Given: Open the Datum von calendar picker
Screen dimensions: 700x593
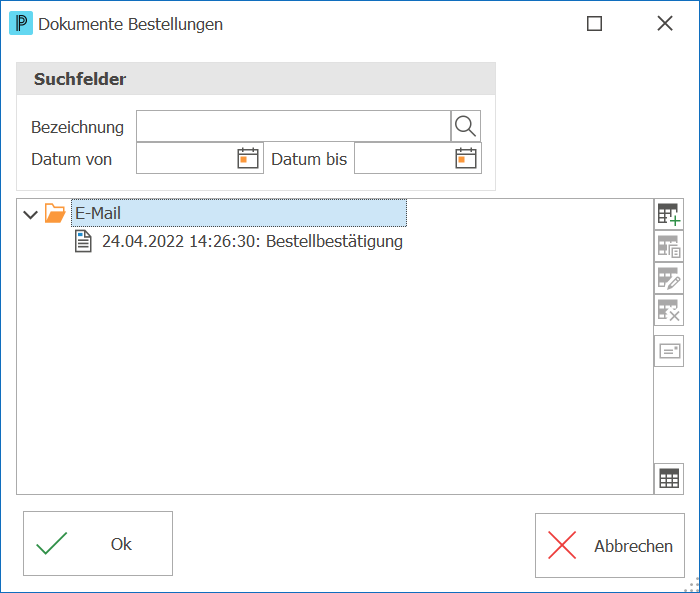Looking at the screenshot, I should coord(248,158).
